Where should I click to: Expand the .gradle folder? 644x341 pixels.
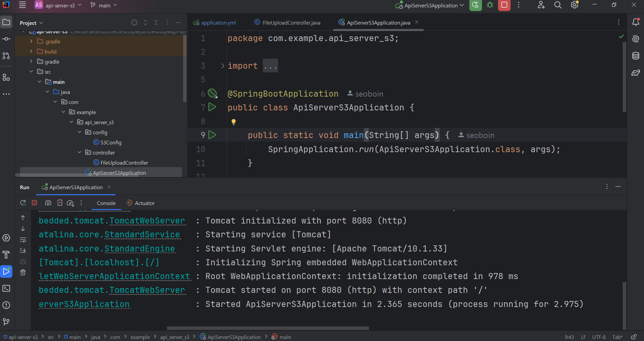tap(31, 41)
